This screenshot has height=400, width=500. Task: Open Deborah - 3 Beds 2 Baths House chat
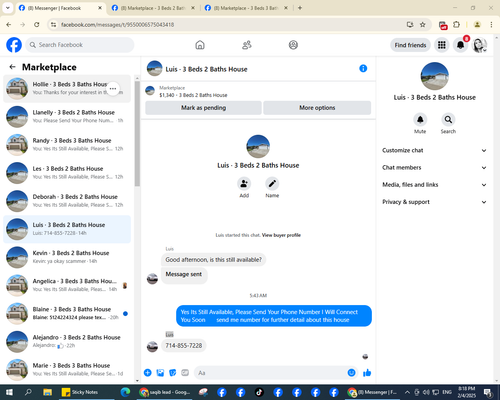click(67, 201)
